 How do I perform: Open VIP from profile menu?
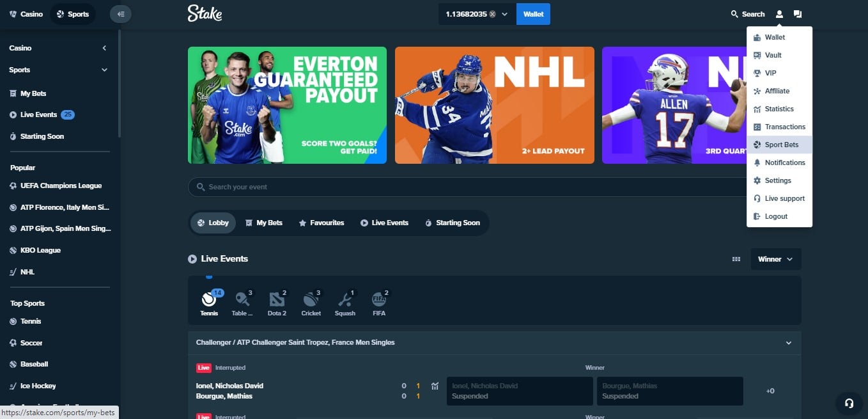tap(779, 73)
